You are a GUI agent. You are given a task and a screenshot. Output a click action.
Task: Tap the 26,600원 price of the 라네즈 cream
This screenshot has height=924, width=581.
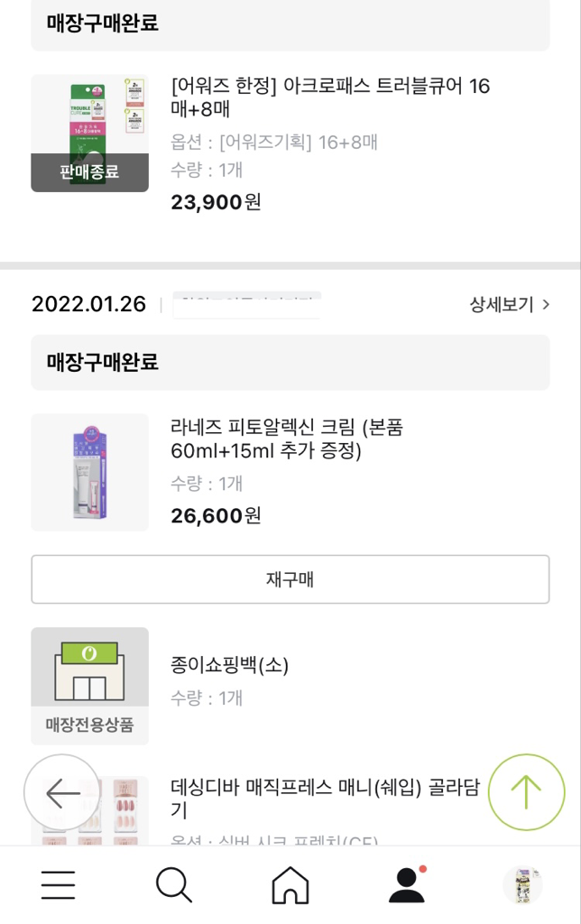216,516
